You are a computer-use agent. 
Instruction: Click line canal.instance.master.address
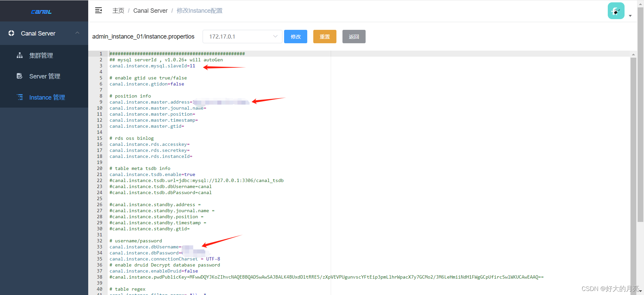[x=179, y=102]
